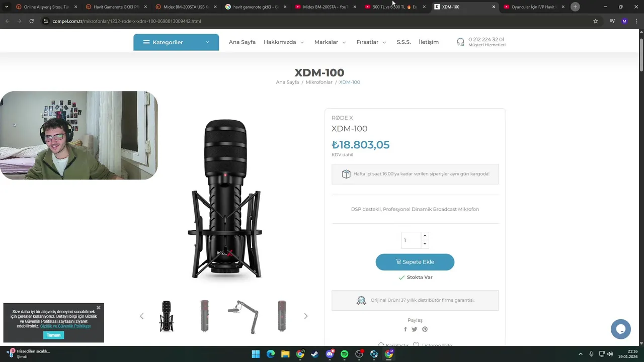The width and height of the screenshot is (644, 362).
Task: Open the İletişim page
Action: click(429, 42)
